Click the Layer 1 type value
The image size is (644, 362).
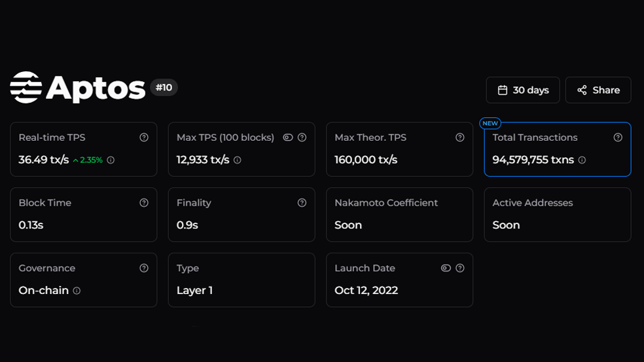(x=194, y=291)
